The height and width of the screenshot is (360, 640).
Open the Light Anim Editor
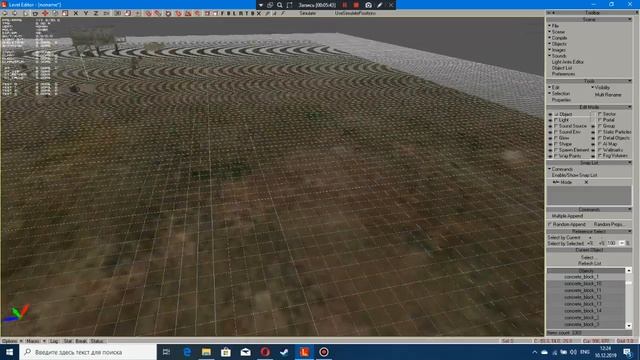pos(568,62)
